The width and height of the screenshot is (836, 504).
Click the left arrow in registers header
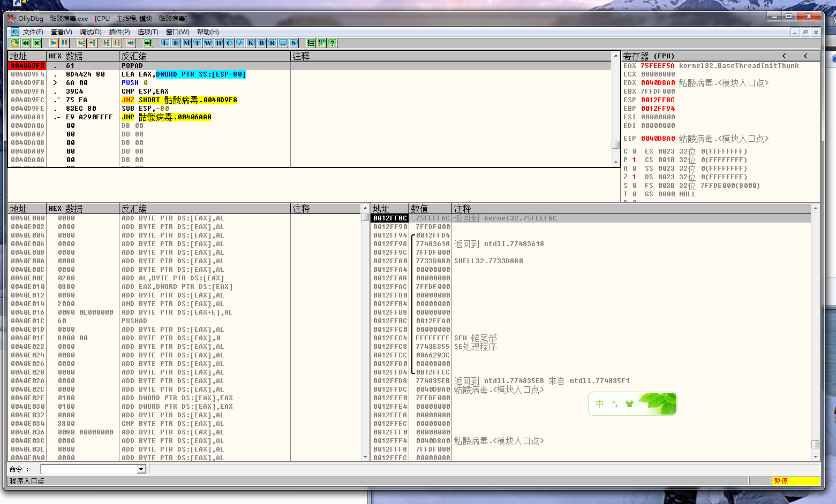pos(784,56)
